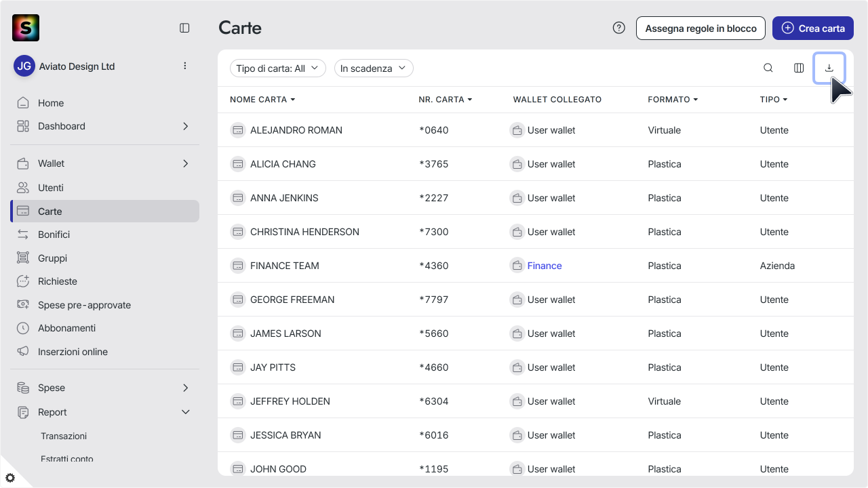Screen dimensions: 868x488
Task: Sort by NR. CARTA column
Action: coord(445,100)
